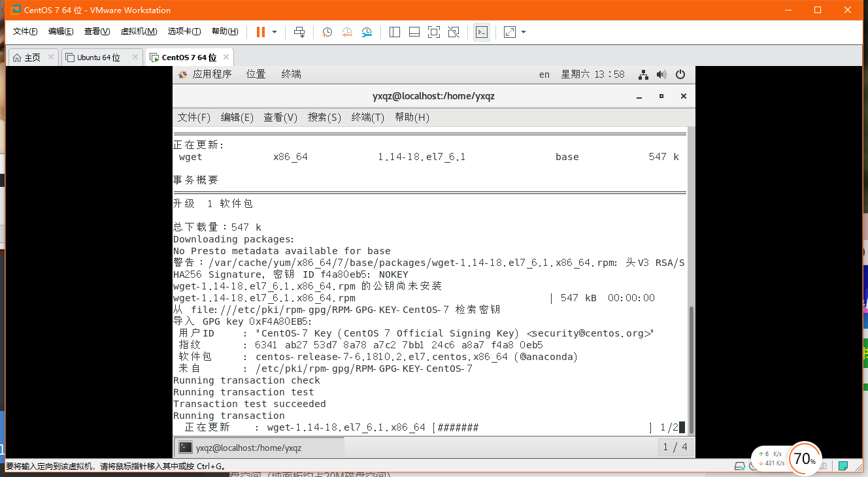Click the 'base' repository name in wget row
The width and height of the screenshot is (868, 477).
[x=567, y=157]
